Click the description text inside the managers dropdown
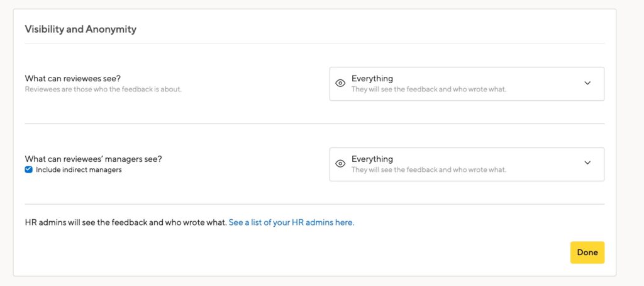Image resolution: width=644 pixels, height=286 pixels. pyautogui.click(x=429, y=169)
